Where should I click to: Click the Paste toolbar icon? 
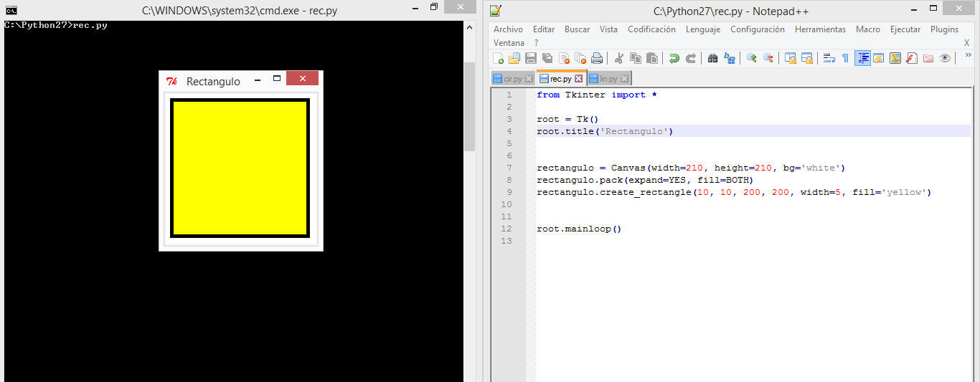pyautogui.click(x=651, y=59)
